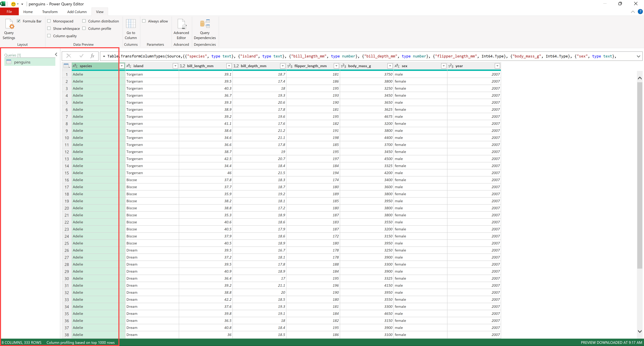This screenshot has width=644, height=346.
Task: Click the ABC type icon on species column
Action: click(x=75, y=66)
